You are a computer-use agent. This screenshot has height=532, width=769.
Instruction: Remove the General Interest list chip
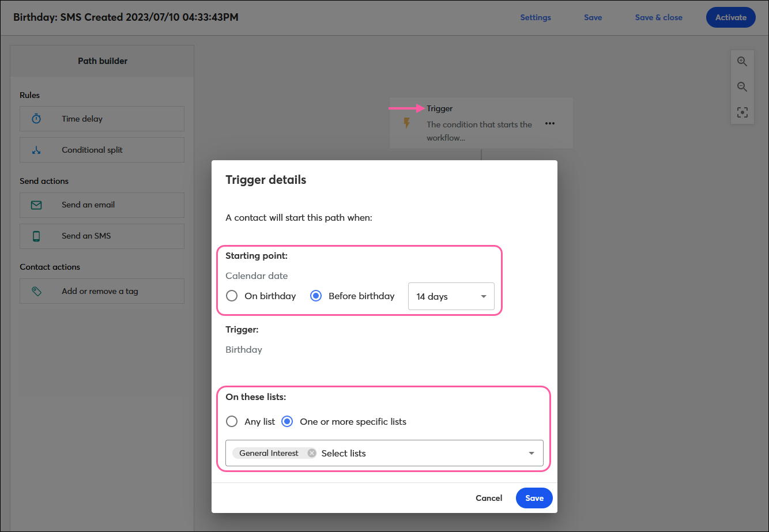[311, 453]
